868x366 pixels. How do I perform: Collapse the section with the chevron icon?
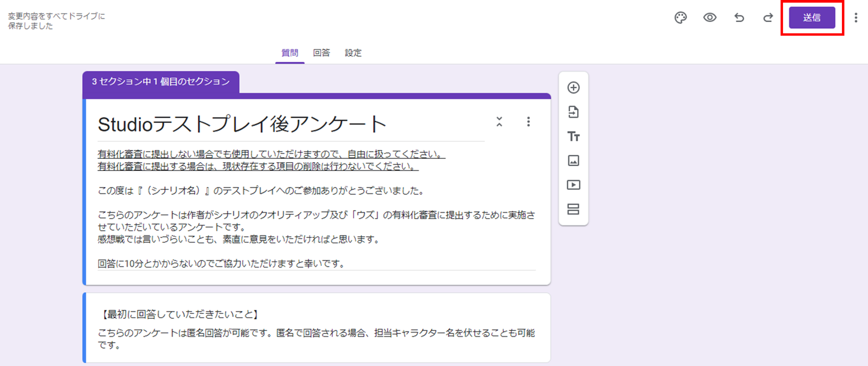coord(500,122)
